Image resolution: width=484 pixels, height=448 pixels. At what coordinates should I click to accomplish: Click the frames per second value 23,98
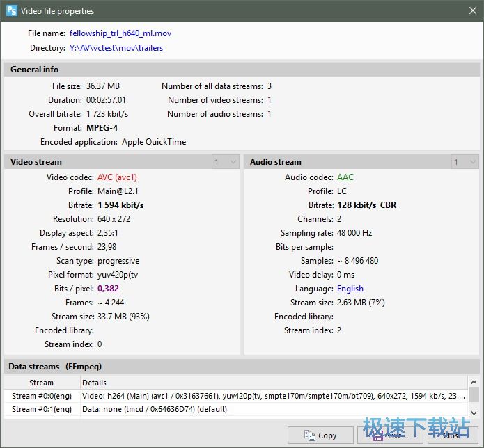coord(107,247)
